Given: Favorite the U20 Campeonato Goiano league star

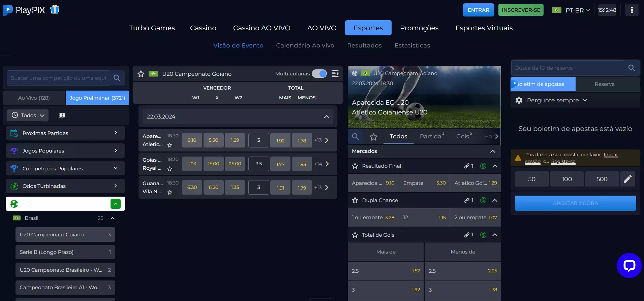Looking at the screenshot, I should pyautogui.click(x=141, y=74).
